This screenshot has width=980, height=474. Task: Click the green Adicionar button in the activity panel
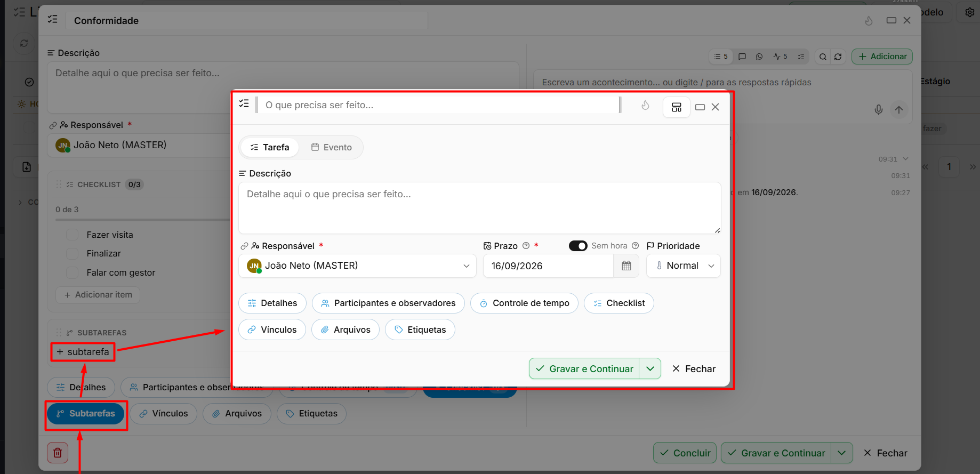point(882,57)
